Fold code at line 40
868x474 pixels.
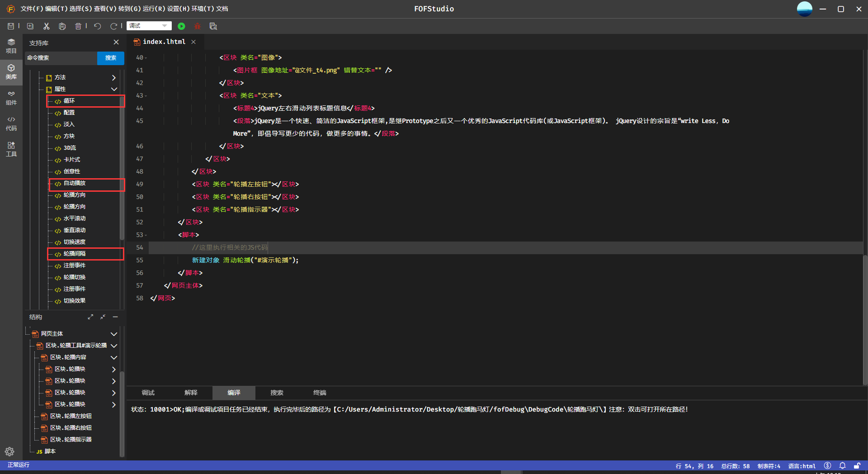click(146, 58)
